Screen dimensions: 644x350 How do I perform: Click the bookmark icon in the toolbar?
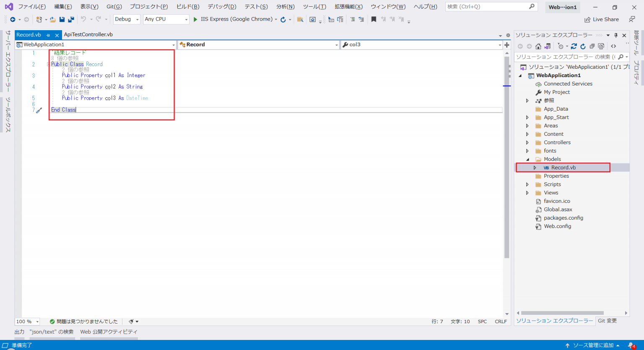[374, 19]
